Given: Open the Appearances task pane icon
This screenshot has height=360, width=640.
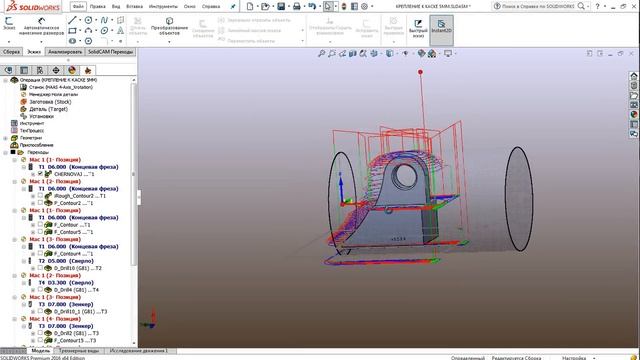Looking at the screenshot, I should tap(633, 114).
